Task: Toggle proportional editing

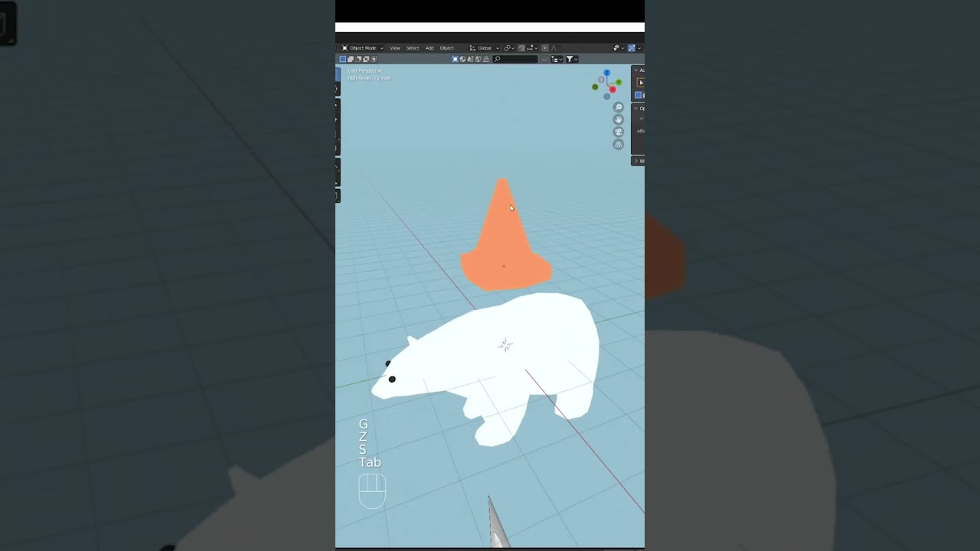Action: click(x=545, y=48)
